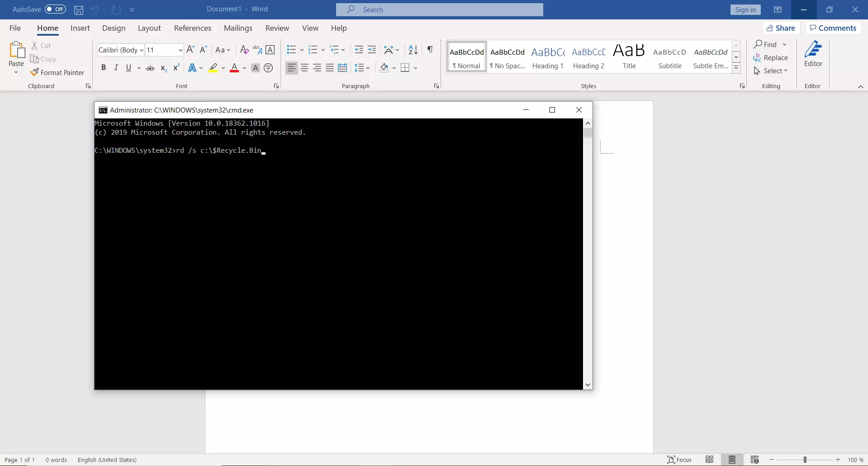This screenshot has width=868, height=466.
Task: Click the Undo icon in Word
Action: click(x=95, y=9)
